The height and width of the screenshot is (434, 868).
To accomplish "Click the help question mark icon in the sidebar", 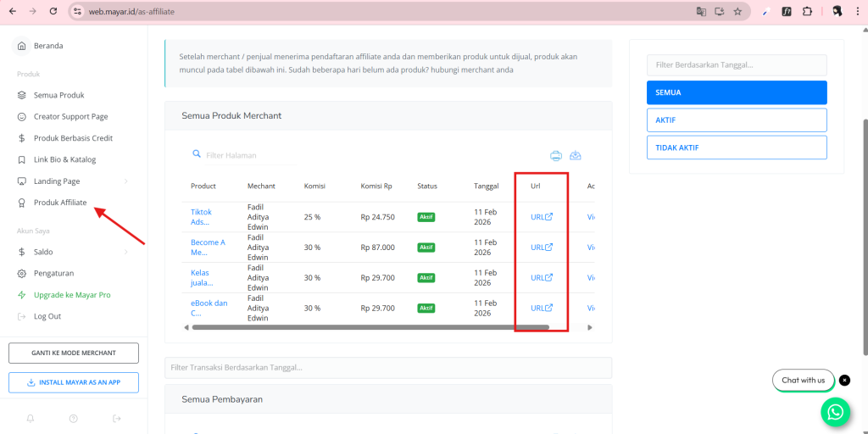I will tap(74, 418).
